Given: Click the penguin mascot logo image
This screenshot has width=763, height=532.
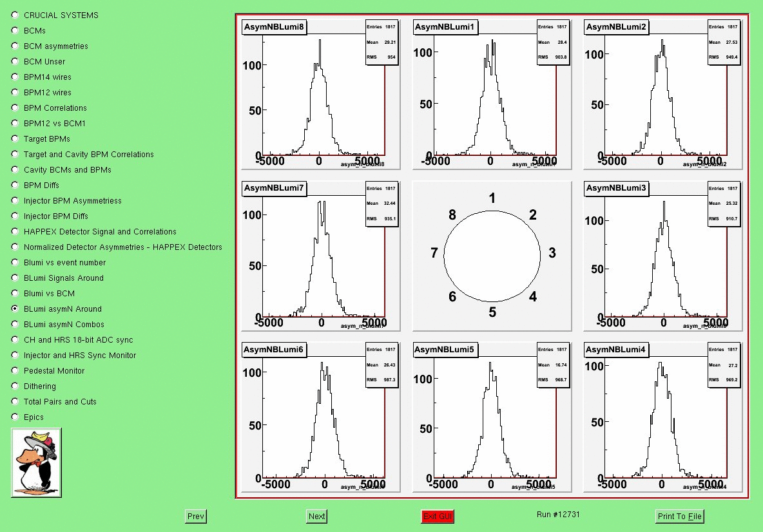Looking at the screenshot, I should pos(37,462).
